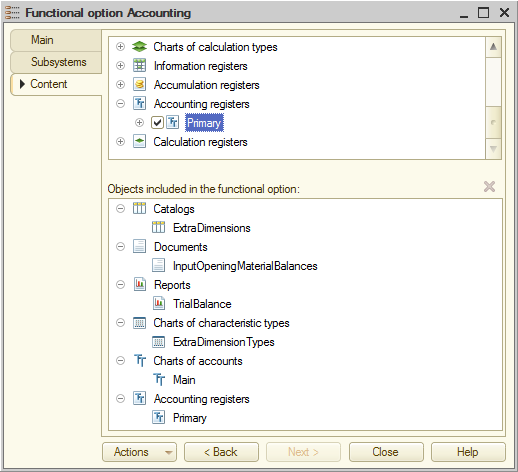
Task: Expand the Information registers node
Action: point(120,66)
